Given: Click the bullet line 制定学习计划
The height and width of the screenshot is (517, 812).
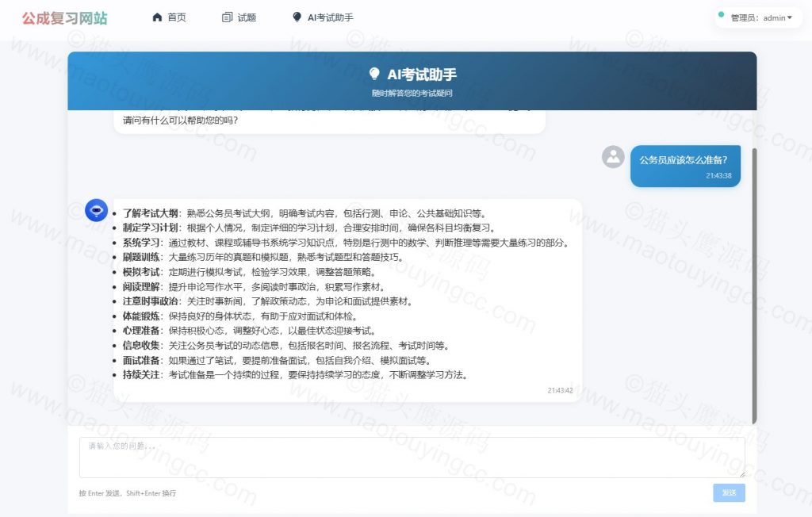Looking at the screenshot, I should pos(310,228).
